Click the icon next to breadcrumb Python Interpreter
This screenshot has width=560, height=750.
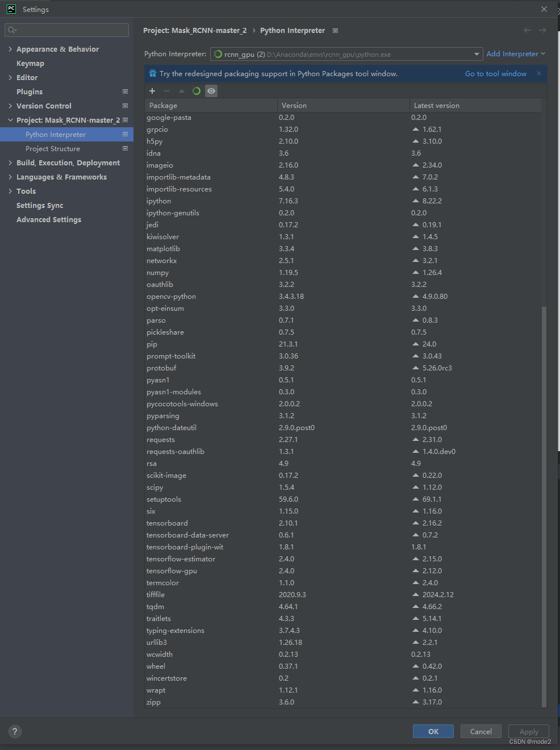pyautogui.click(x=335, y=31)
